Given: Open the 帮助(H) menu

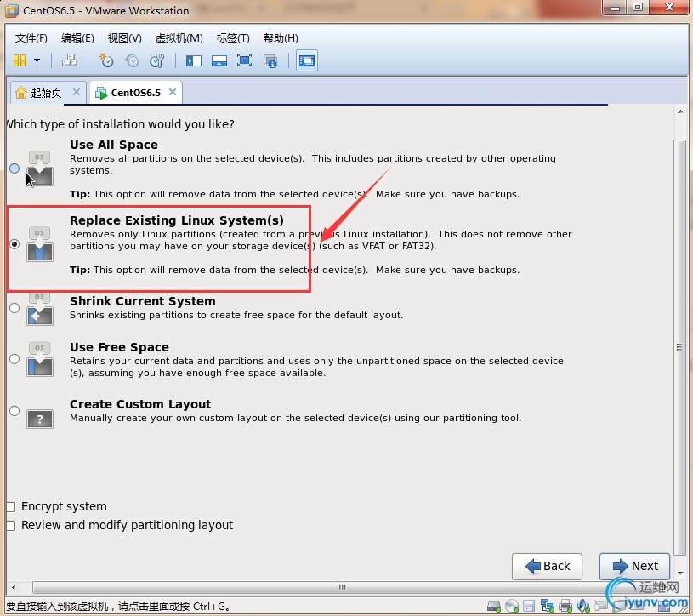Looking at the screenshot, I should 281,38.
